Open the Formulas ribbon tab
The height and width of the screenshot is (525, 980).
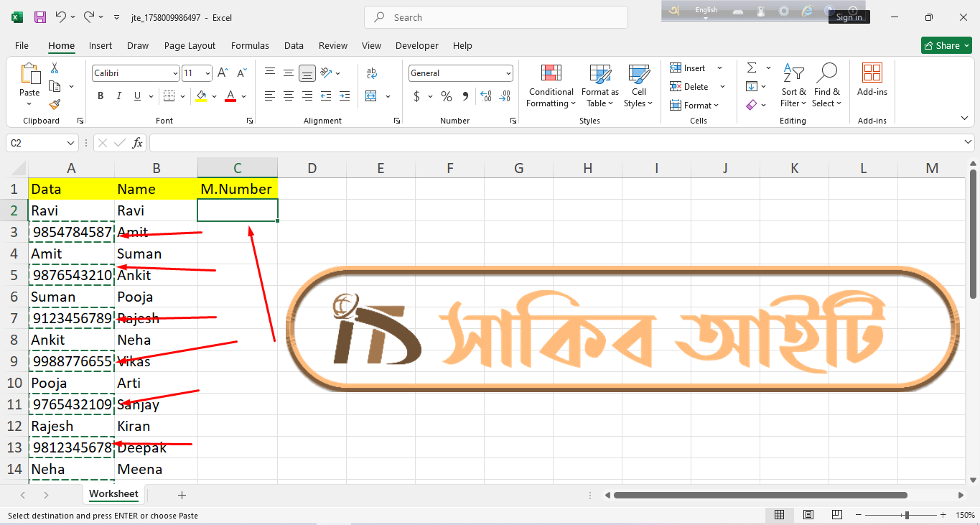250,45
